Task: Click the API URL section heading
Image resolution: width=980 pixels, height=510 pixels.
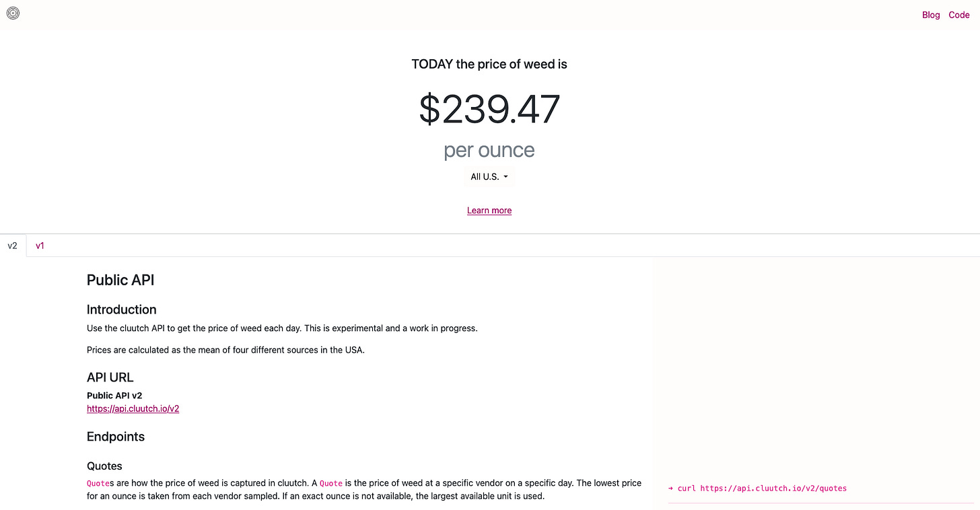Action: point(110,377)
